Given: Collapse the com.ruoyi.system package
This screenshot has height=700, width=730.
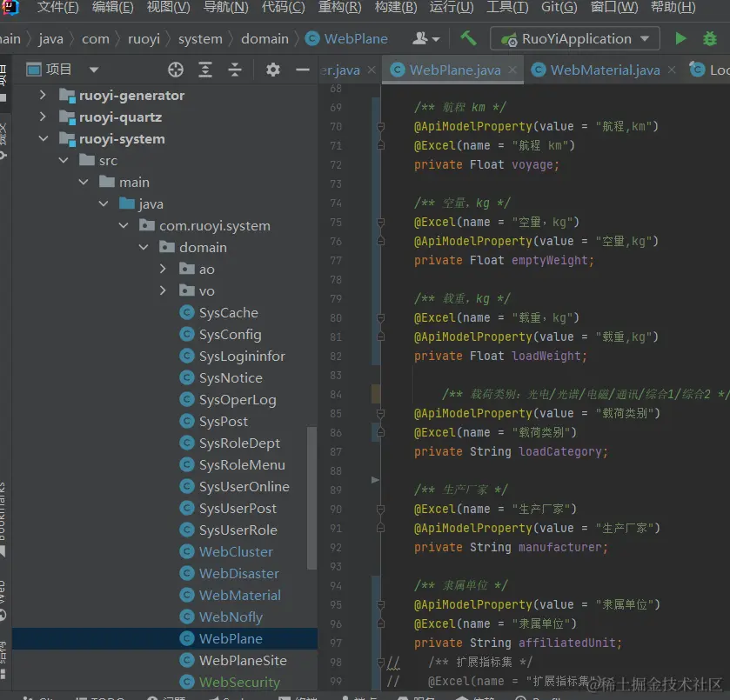Looking at the screenshot, I should [124, 225].
